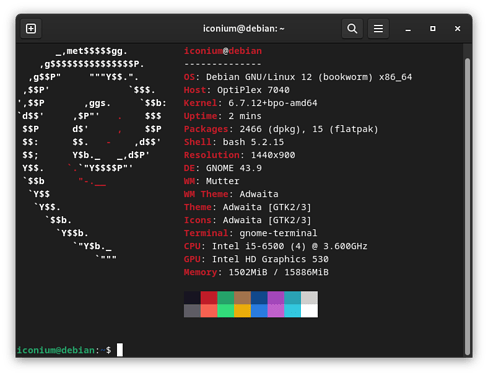Screen dimensions: 488x375
Task: Click the terminal cursor block at the prompt
Action: pyautogui.click(x=120, y=350)
